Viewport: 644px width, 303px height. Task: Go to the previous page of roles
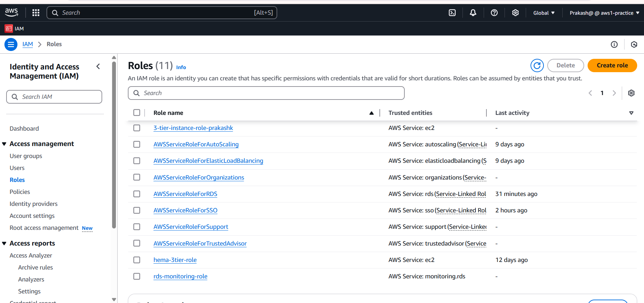590,93
